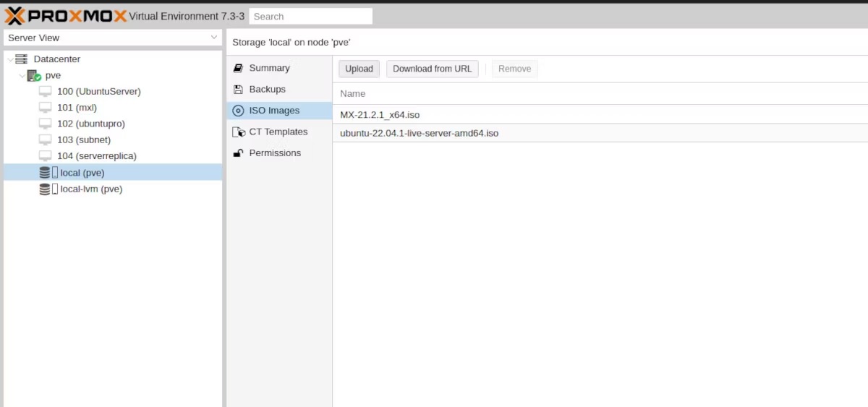Click monitor icon for VM 104 serverreplica
This screenshot has width=868, height=407.
[46, 155]
